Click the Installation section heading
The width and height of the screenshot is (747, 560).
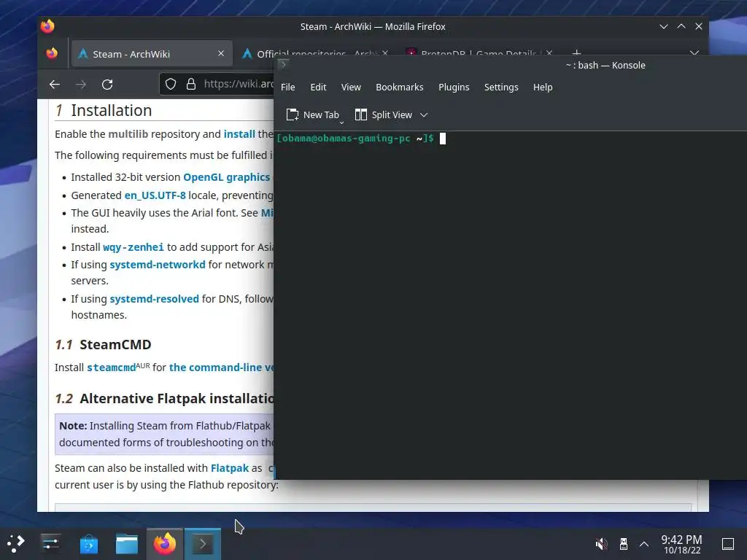click(x=112, y=111)
